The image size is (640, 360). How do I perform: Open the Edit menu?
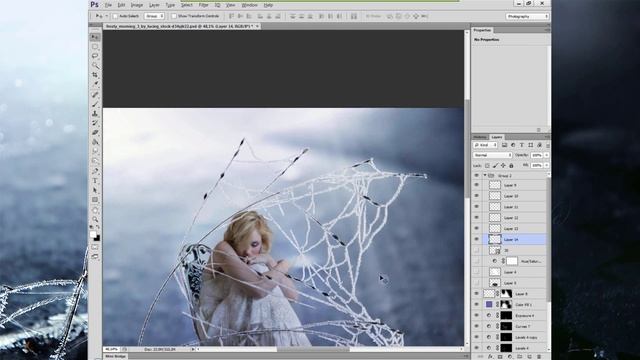pyautogui.click(x=121, y=5)
